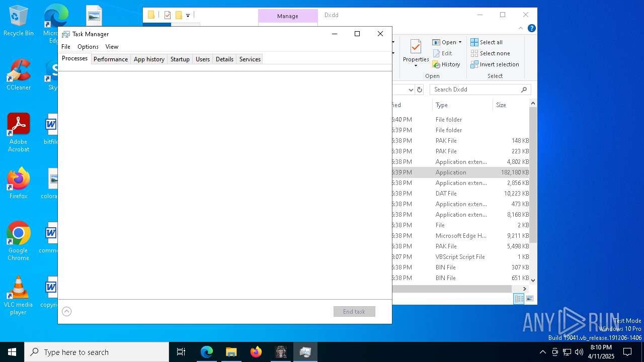This screenshot has height=362, width=644.
Task: Refresh the Explorer address bar location
Action: pyautogui.click(x=420, y=89)
